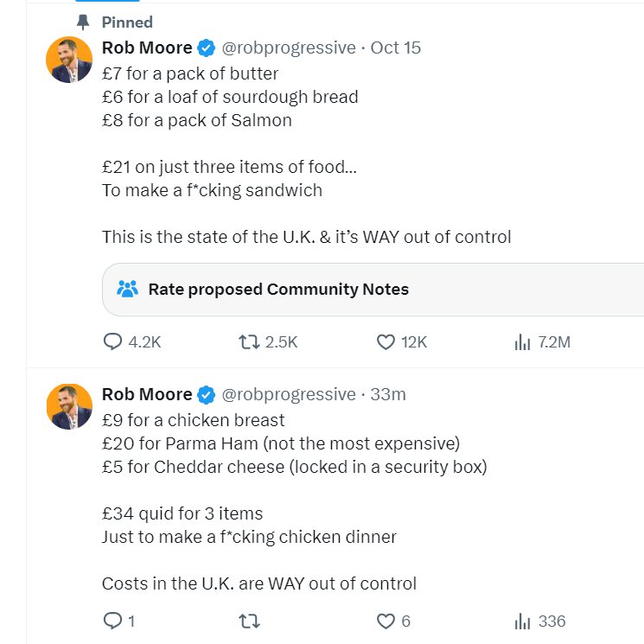Open Rob Moore name on pinned tweet
This screenshot has width=644, height=644.
(147, 48)
